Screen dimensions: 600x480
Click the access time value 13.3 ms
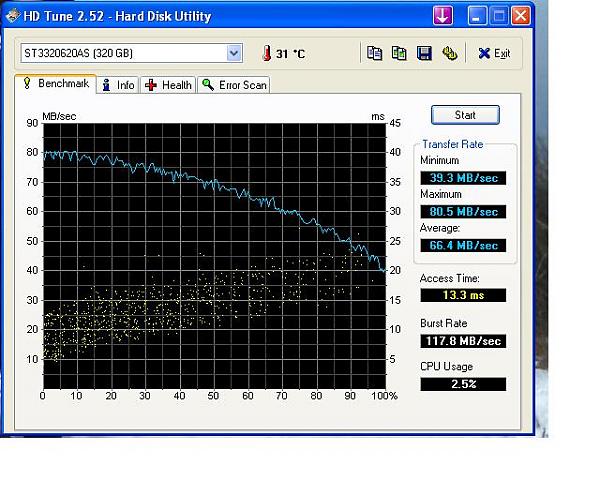tap(463, 295)
